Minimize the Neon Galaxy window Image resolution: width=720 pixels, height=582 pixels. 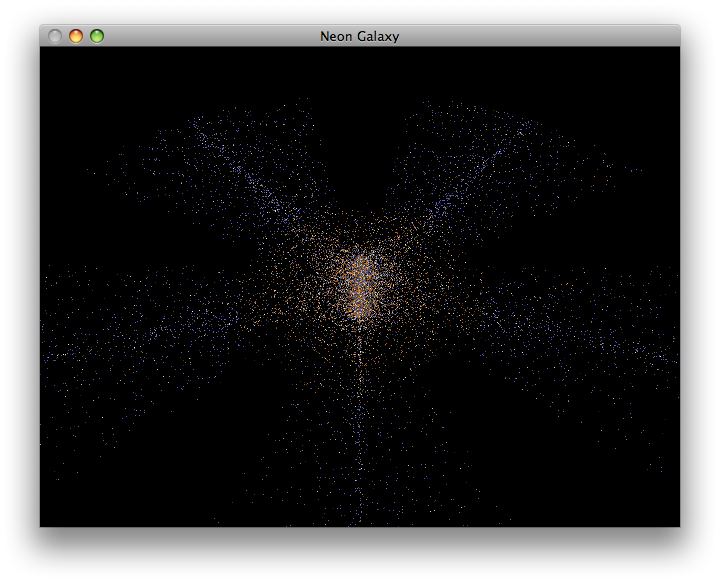pyautogui.click(x=76, y=36)
